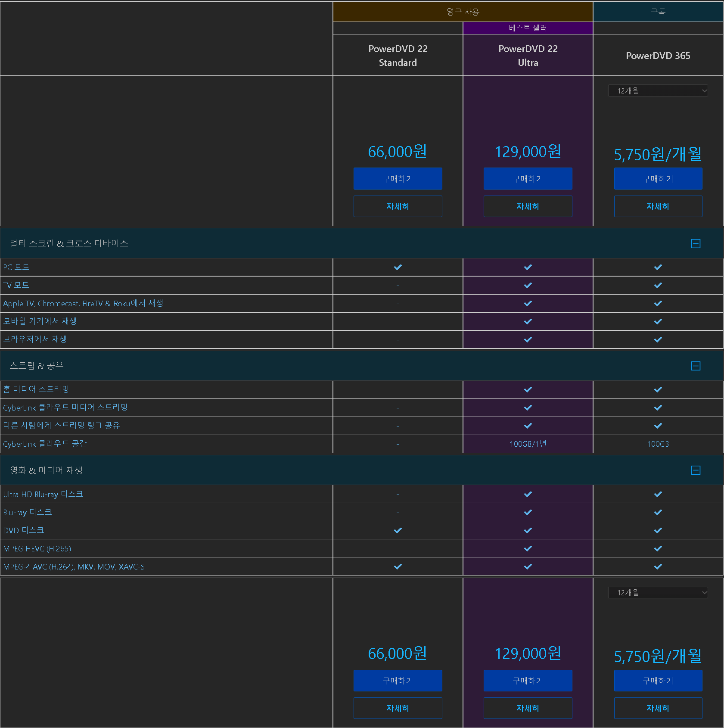Viewport: 724px width, 728px height.
Task: Click top 자세히 under PowerDVD 365
Action: (658, 206)
